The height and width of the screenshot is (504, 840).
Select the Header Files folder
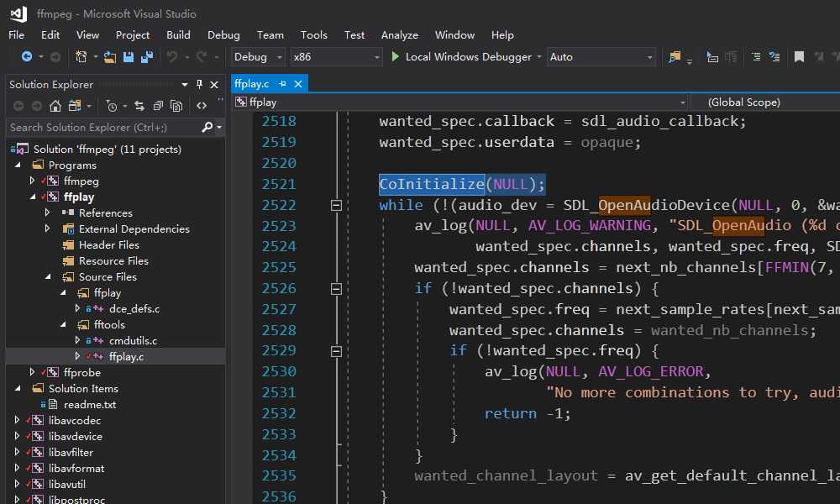point(109,244)
